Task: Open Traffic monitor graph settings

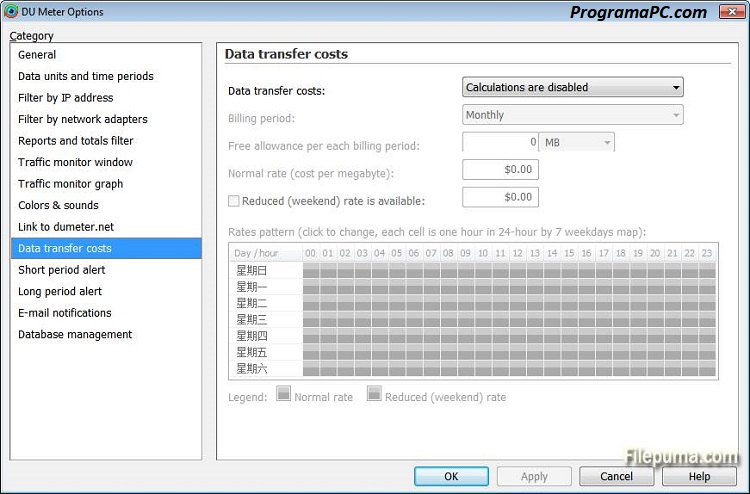Action: click(x=106, y=184)
